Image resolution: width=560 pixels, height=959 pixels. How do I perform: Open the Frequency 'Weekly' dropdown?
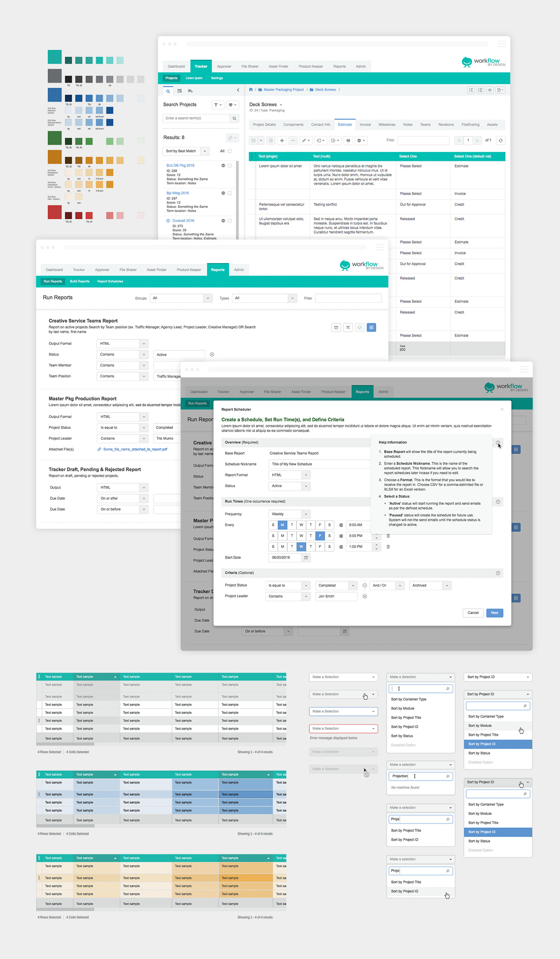289,514
